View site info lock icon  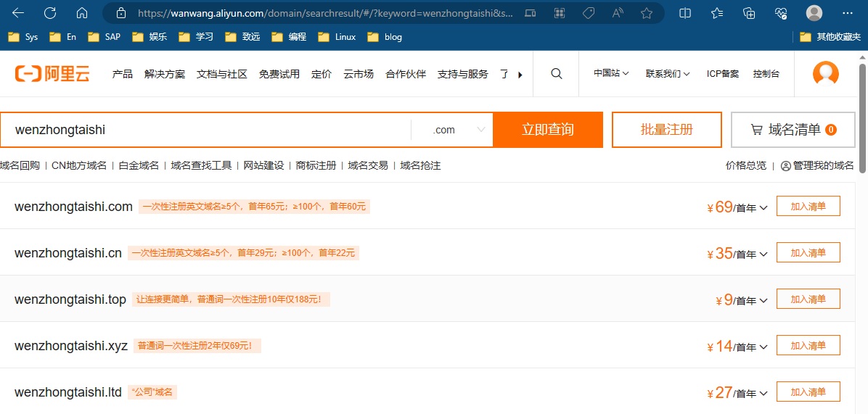pos(121,13)
